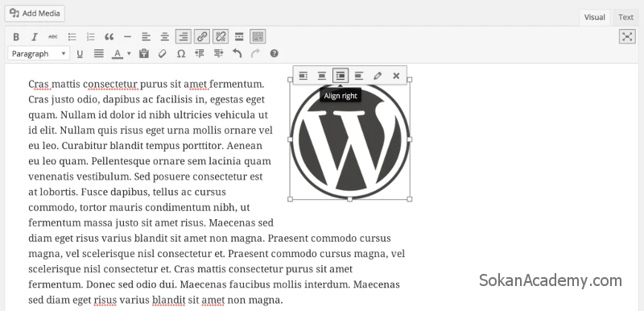This screenshot has width=644, height=311.
Task: Switch to the Text editor tab
Action: tap(626, 17)
